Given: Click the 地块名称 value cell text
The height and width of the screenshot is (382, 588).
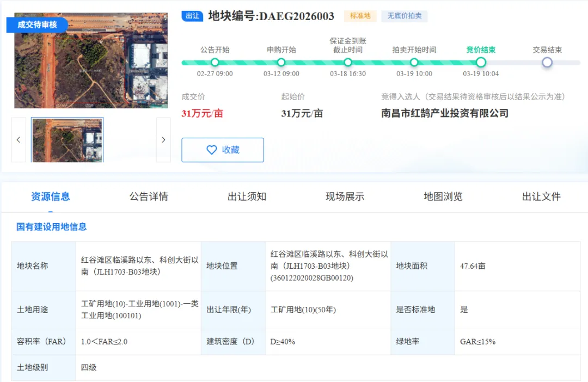Looking at the screenshot, I should [x=140, y=266].
